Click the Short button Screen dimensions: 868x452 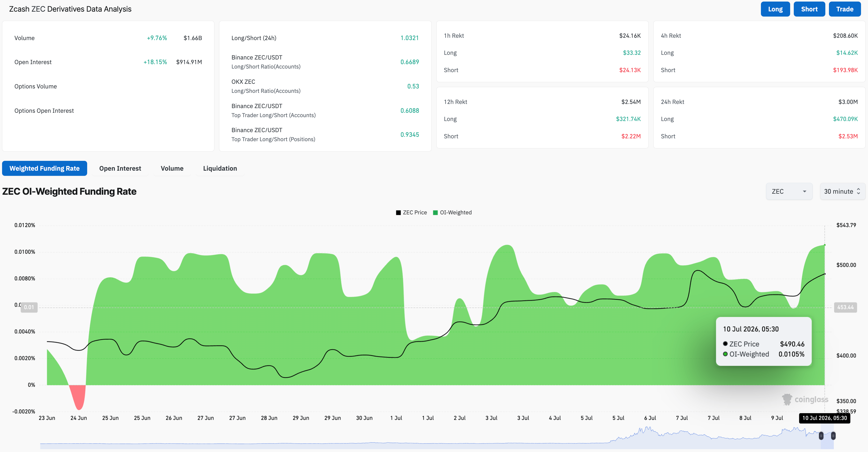point(809,9)
